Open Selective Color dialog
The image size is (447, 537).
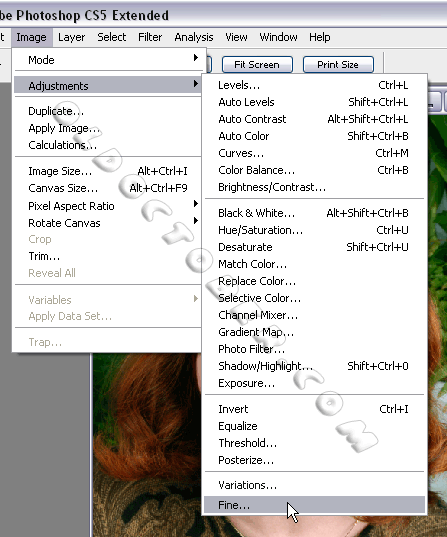pos(314,298)
